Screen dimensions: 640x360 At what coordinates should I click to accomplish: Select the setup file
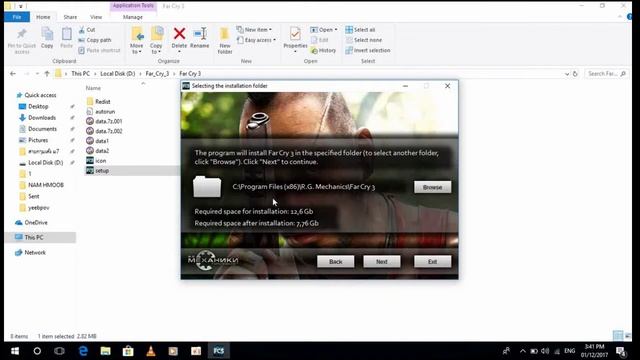pos(102,171)
